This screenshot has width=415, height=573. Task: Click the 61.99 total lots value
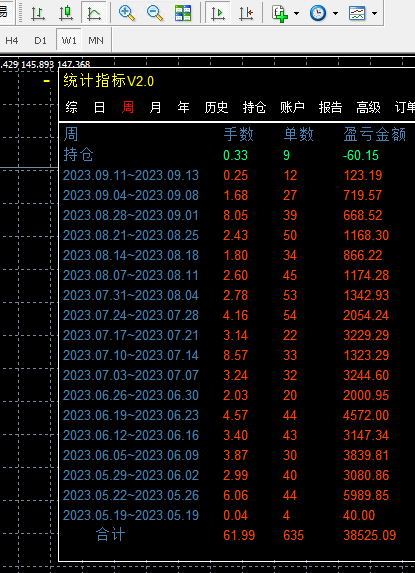[x=239, y=535]
